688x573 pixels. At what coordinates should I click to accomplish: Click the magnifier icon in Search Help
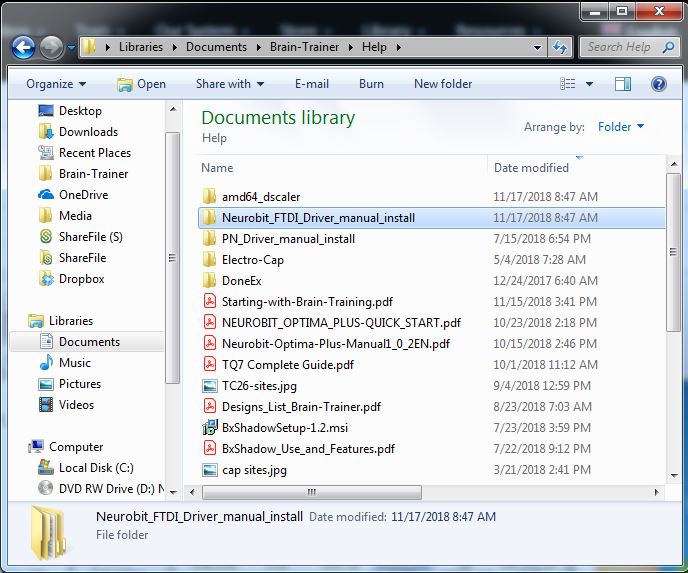tap(668, 47)
